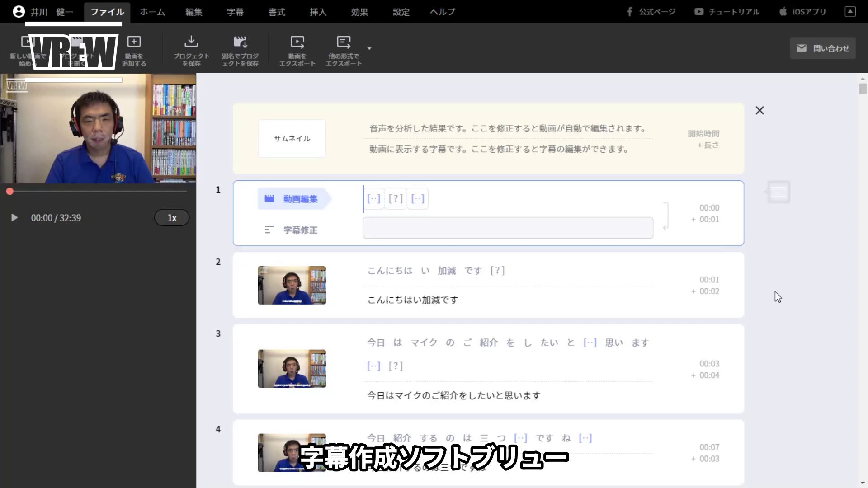
Task: Play the video preview
Action: (14, 218)
